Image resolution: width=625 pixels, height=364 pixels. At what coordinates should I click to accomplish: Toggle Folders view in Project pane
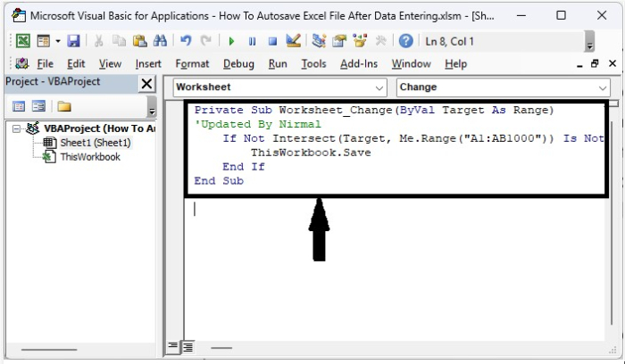pyautogui.click(x=64, y=106)
